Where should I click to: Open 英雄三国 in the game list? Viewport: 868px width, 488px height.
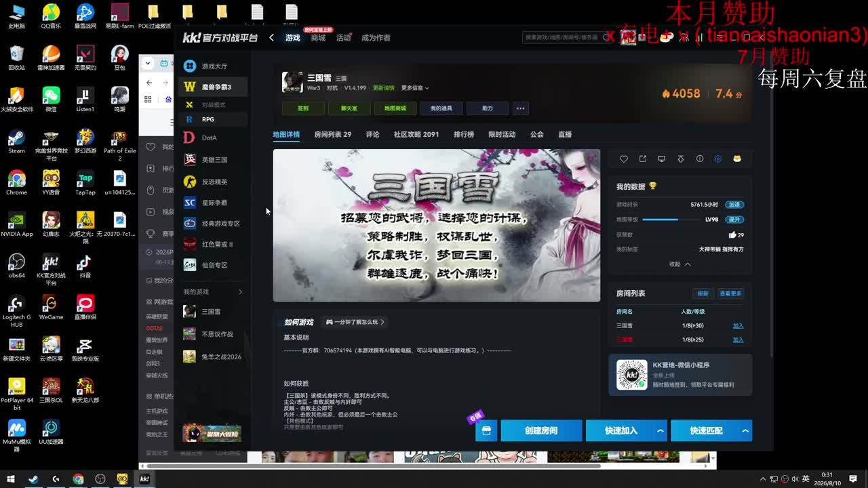(213, 160)
